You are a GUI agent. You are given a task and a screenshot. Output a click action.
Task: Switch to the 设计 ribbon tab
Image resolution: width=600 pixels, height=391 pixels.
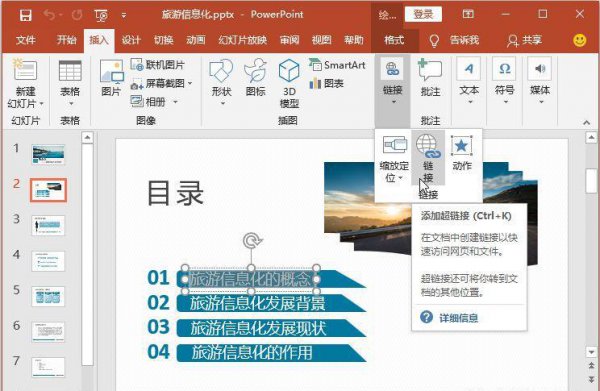click(x=131, y=40)
